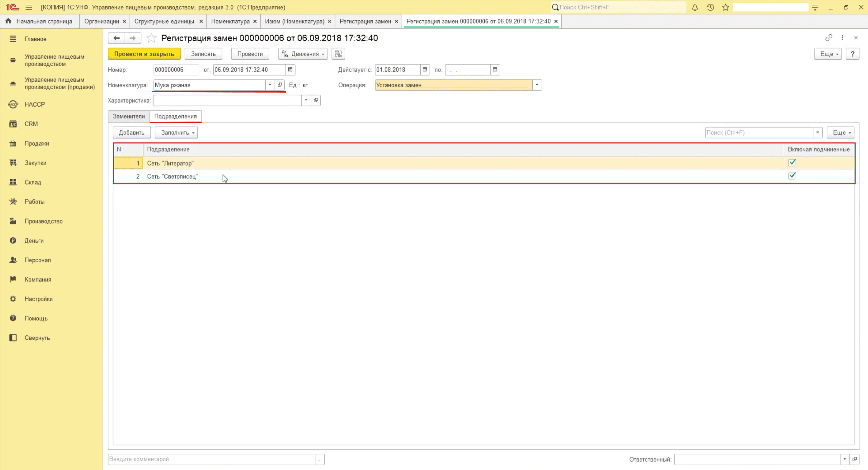
Task: Expand the Номенклатура dropdown arrow
Action: click(x=270, y=85)
